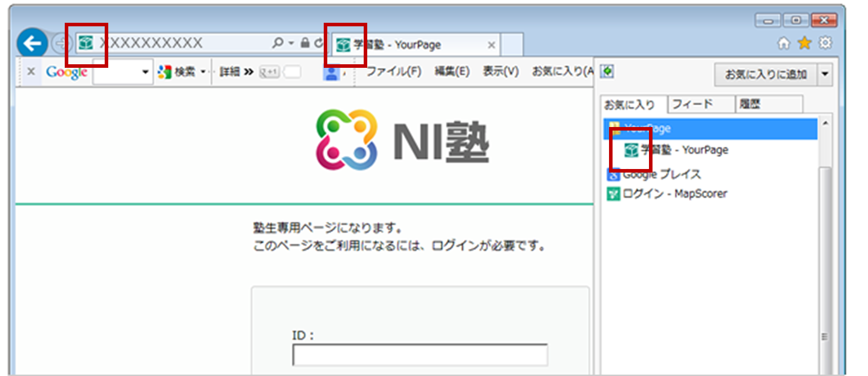Minimize the browser window
The image size is (868, 376).
click(x=768, y=20)
